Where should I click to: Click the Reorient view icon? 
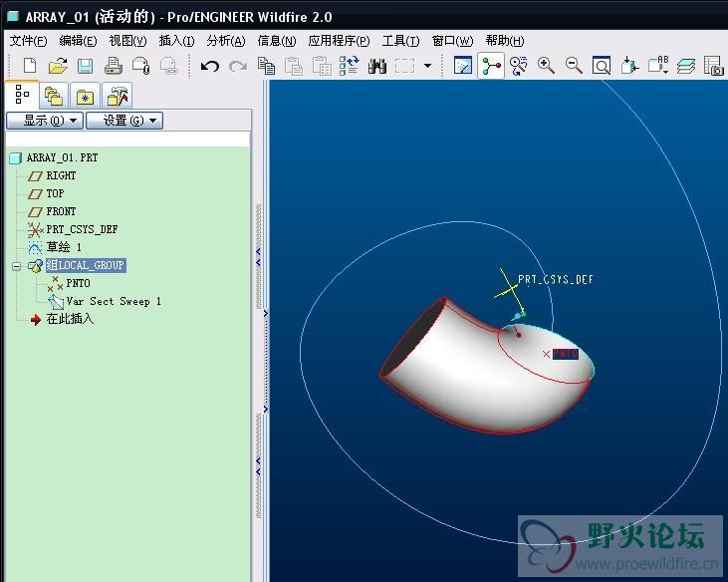pos(629,66)
